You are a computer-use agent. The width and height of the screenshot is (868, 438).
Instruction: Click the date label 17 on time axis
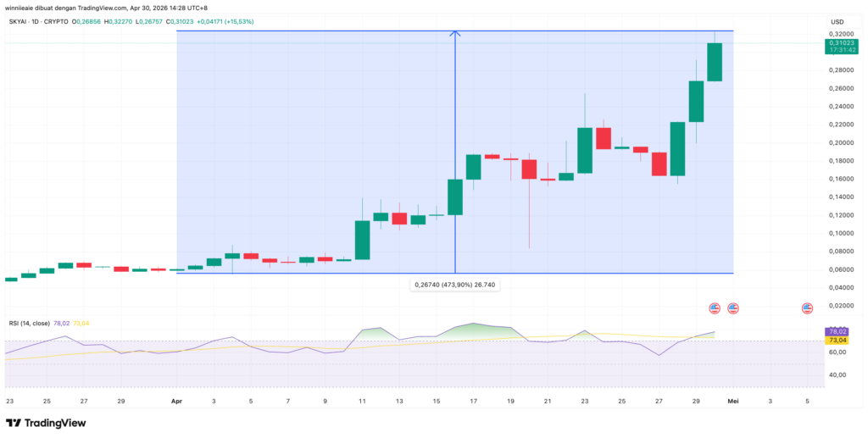coord(473,401)
